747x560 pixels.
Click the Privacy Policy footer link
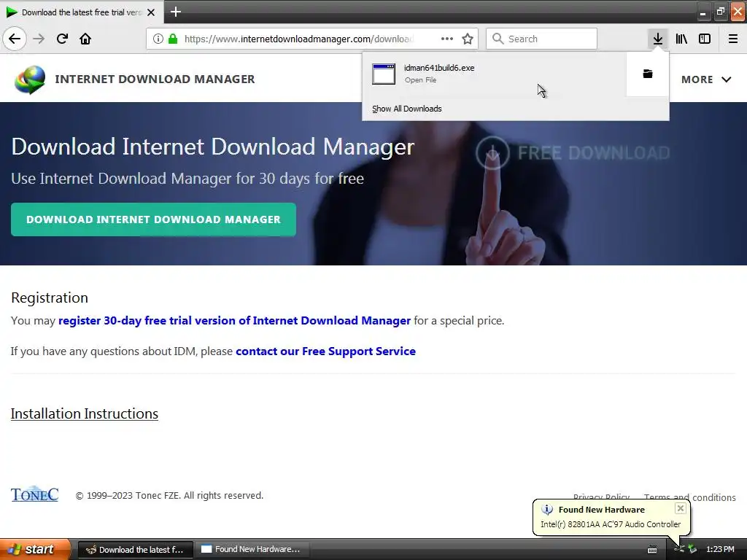coord(601,497)
